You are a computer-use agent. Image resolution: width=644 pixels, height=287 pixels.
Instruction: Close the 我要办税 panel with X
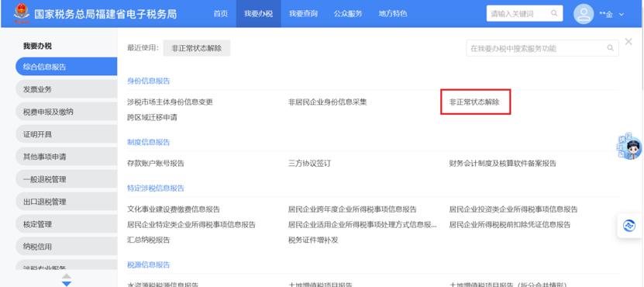tap(629, 42)
